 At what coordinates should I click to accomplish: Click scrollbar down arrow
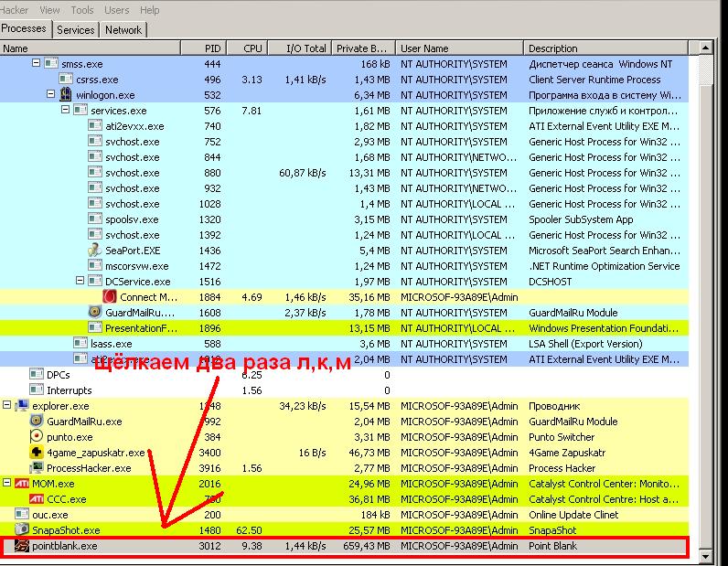point(705,556)
